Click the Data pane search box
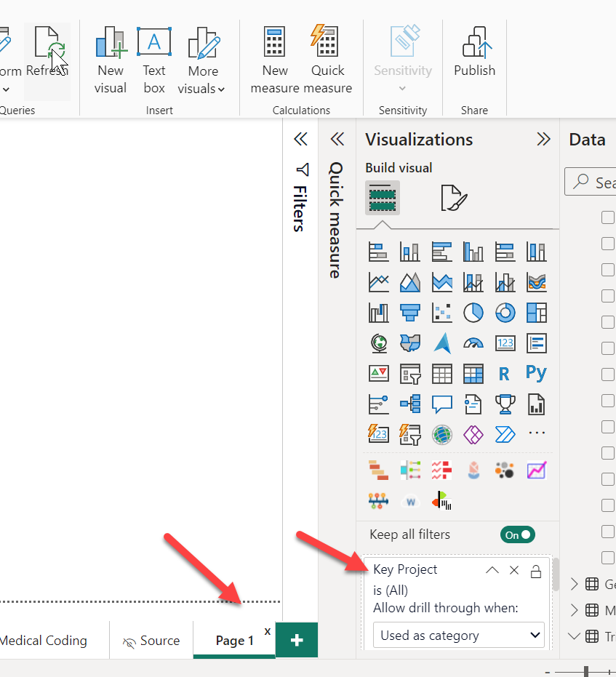Screen dimensions: 616x677 (x=590, y=182)
